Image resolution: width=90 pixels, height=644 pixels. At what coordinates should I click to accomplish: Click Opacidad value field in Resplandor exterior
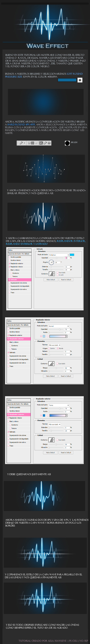pyautogui.click(x=67, y=409)
